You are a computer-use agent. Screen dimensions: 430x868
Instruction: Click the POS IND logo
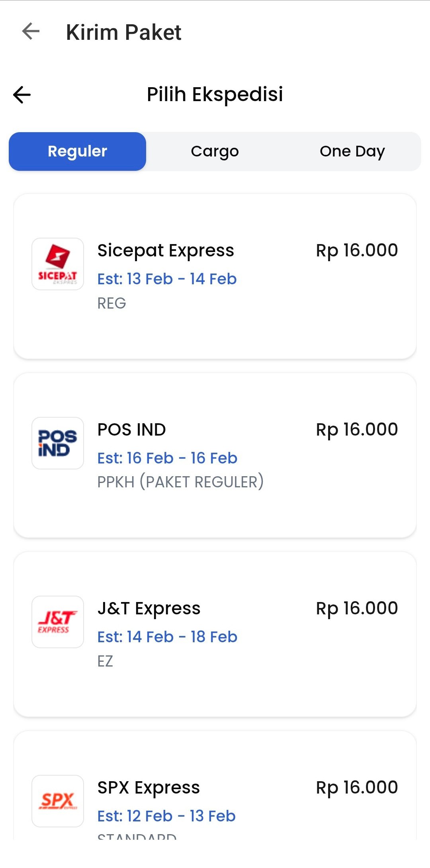[x=58, y=443]
